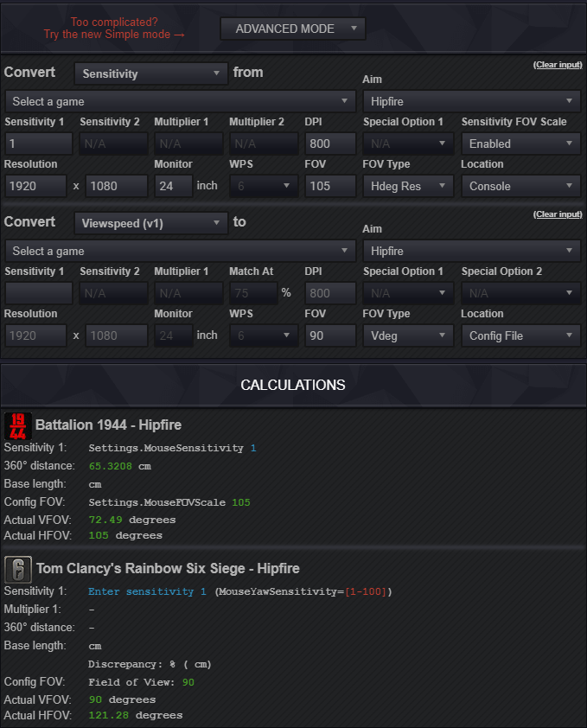The height and width of the screenshot is (728, 587).
Task: Open the Viewspeed (v1) conversion dropdown
Action: pos(151,223)
